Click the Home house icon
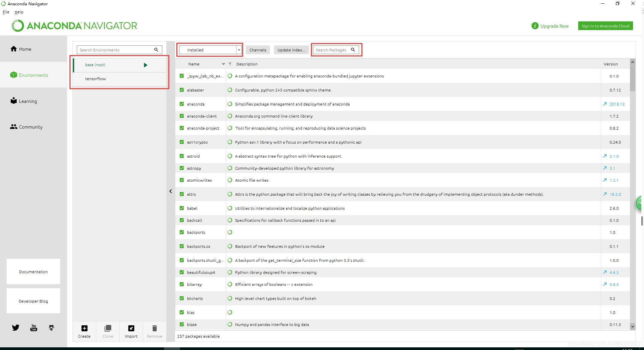Viewport: 644px width, 350px height. pyautogui.click(x=14, y=49)
